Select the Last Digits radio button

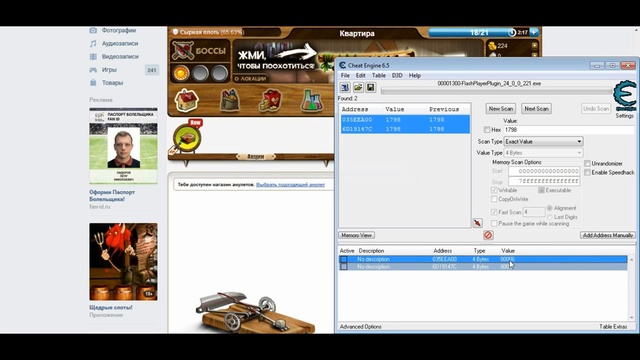click(x=549, y=217)
